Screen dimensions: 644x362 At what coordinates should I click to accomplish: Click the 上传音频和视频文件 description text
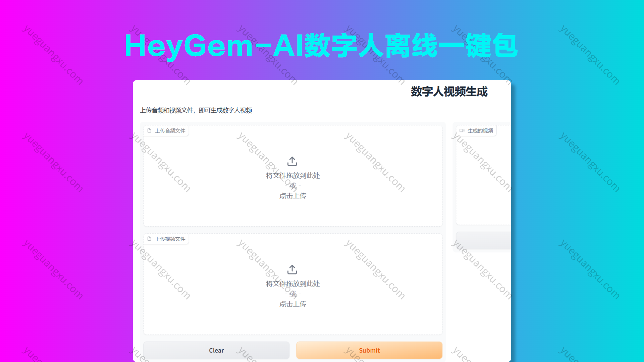click(x=196, y=110)
